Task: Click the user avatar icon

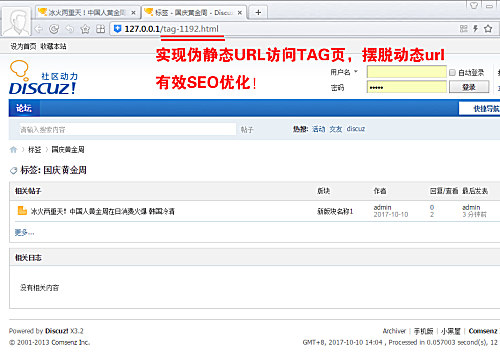Action: click(x=16, y=21)
